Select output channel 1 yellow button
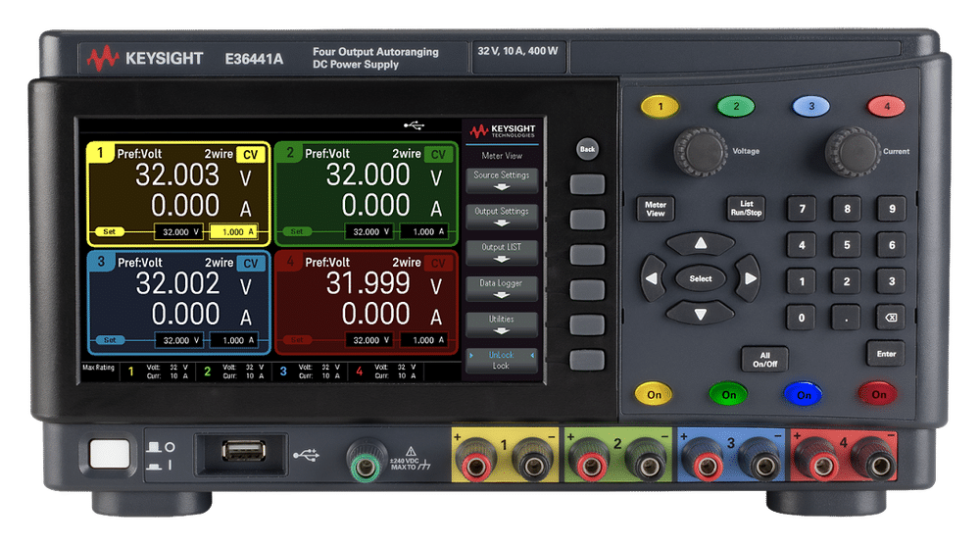The width and height of the screenshot is (980, 545). tap(660, 106)
